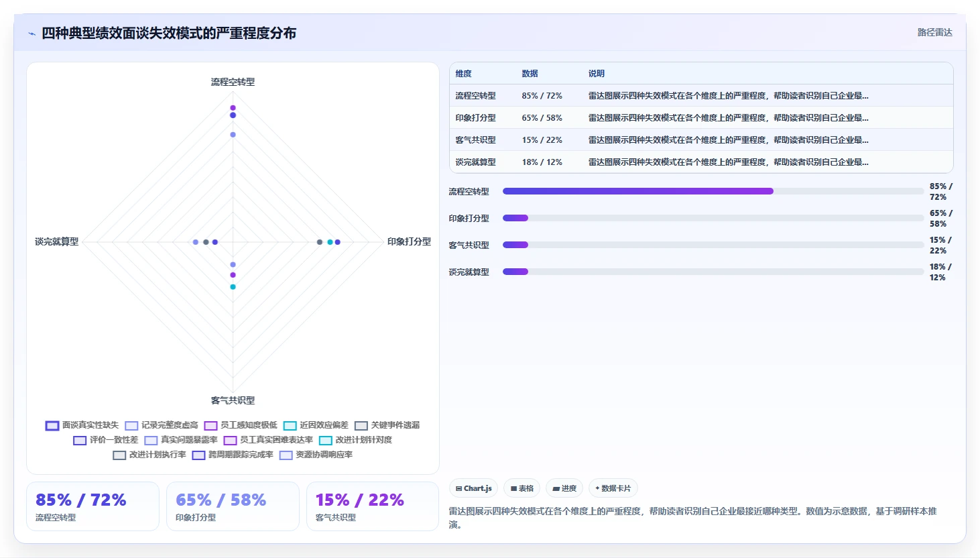Toggle the 近因效应偏差 legend series
The width and height of the screenshot is (980, 558).
coord(316,425)
